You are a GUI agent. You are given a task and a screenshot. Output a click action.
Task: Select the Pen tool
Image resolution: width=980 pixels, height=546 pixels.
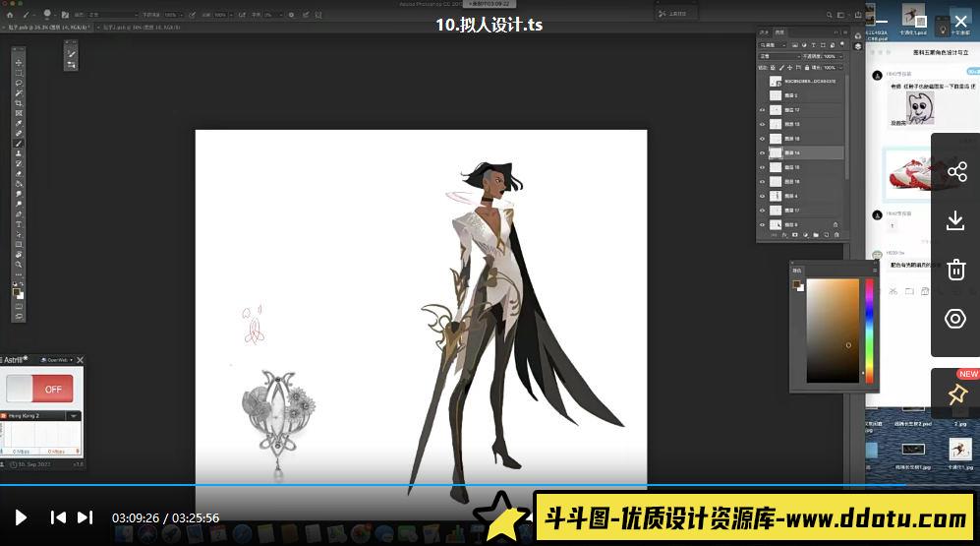pyautogui.click(x=19, y=213)
